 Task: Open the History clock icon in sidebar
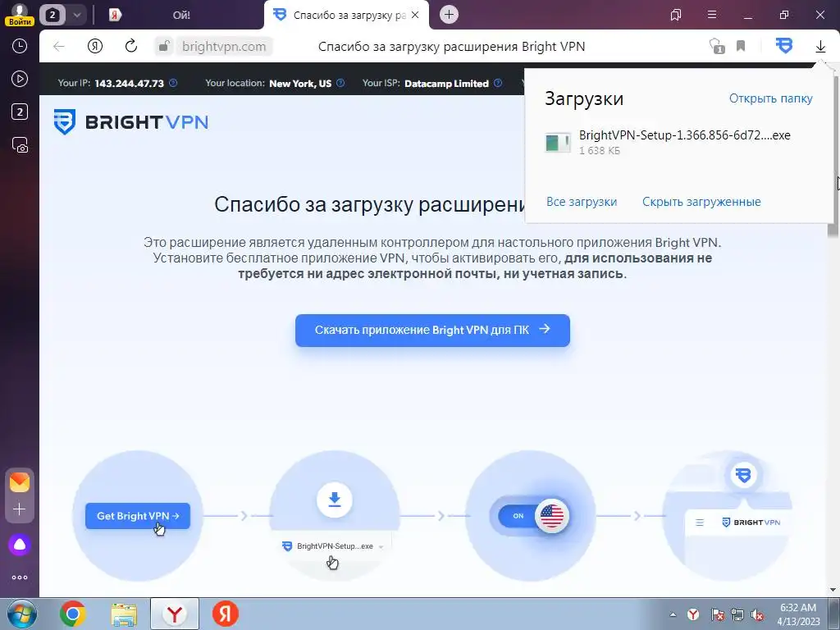(x=20, y=46)
